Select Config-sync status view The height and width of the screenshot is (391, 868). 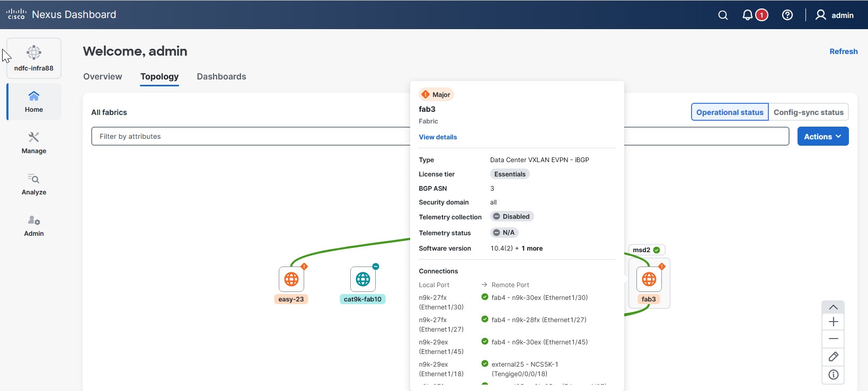[x=809, y=112]
